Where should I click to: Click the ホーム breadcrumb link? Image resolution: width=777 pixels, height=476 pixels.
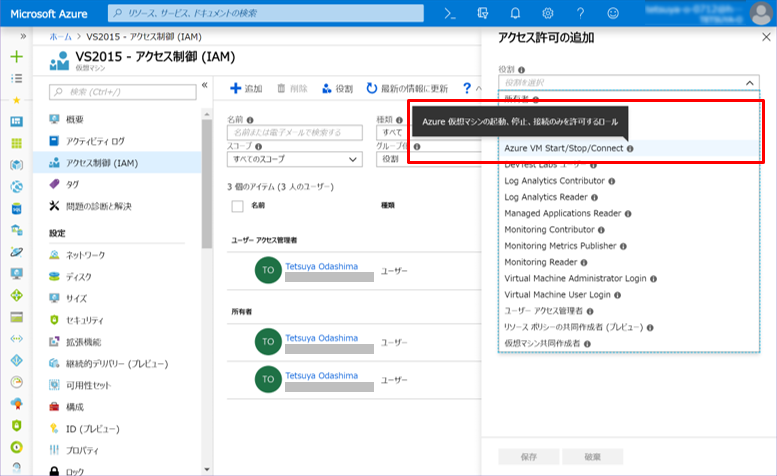60,37
